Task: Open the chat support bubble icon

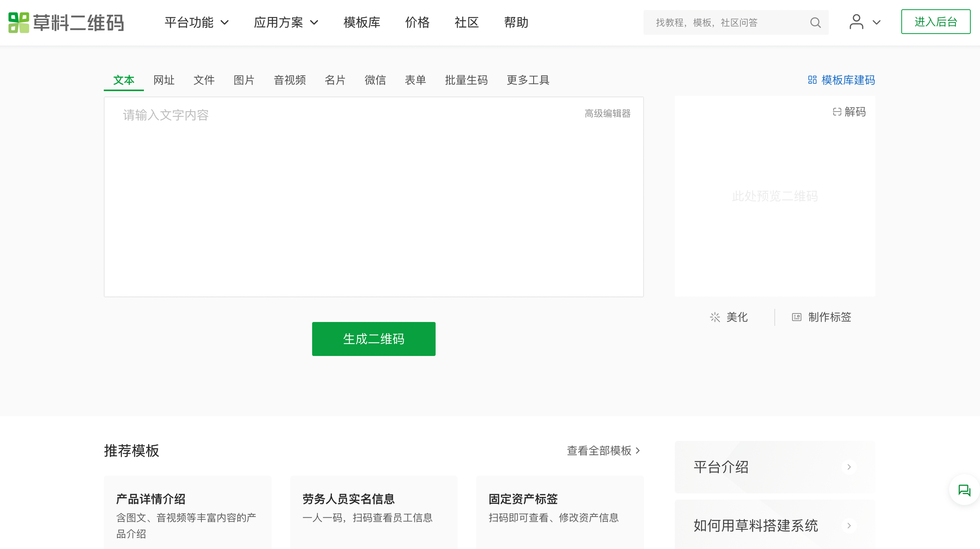Action: (964, 490)
